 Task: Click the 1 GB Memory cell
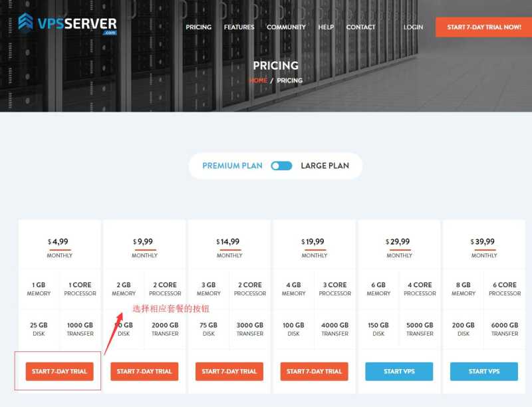[39, 289]
